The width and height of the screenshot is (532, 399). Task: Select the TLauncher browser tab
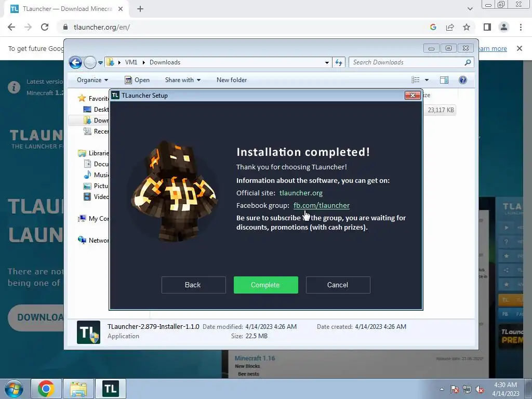pyautogui.click(x=66, y=9)
